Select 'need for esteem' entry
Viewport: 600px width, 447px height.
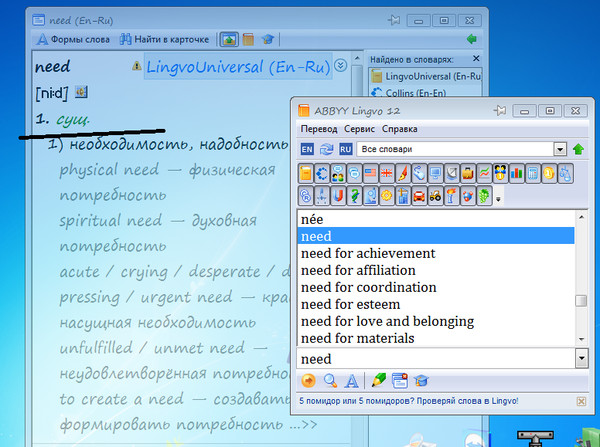coord(436,304)
